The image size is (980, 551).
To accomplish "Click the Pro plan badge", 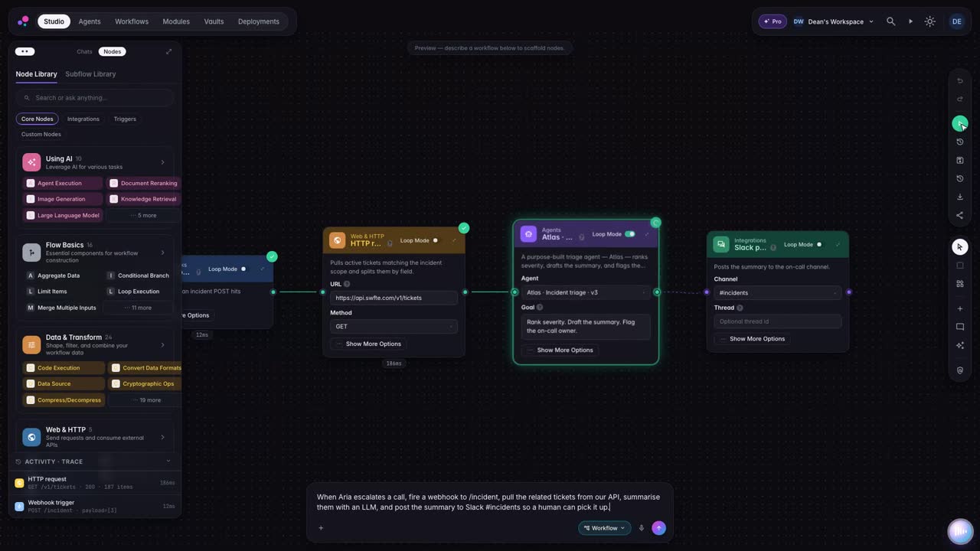I will pyautogui.click(x=773, y=21).
